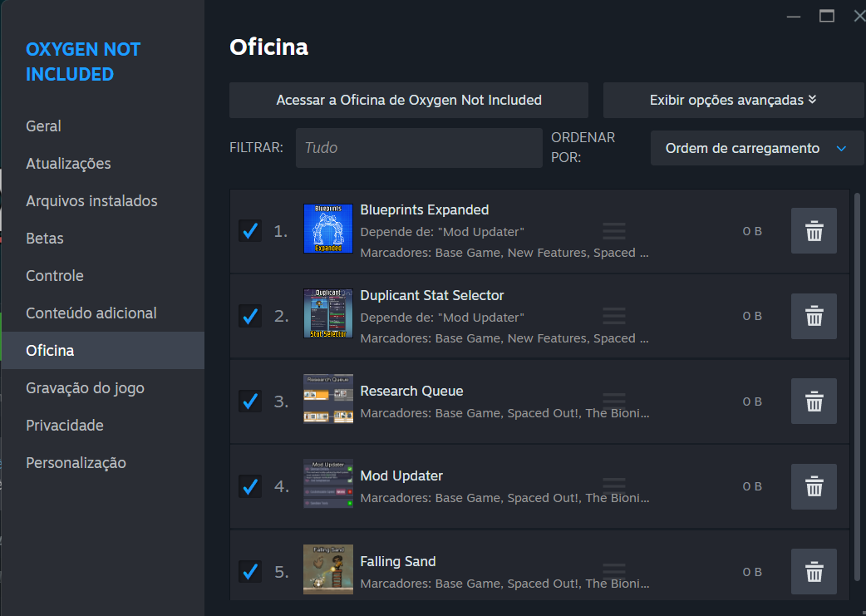This screenshot has width=866, height=616.
Task: Go to the Betas section
Action: [102, 239]
